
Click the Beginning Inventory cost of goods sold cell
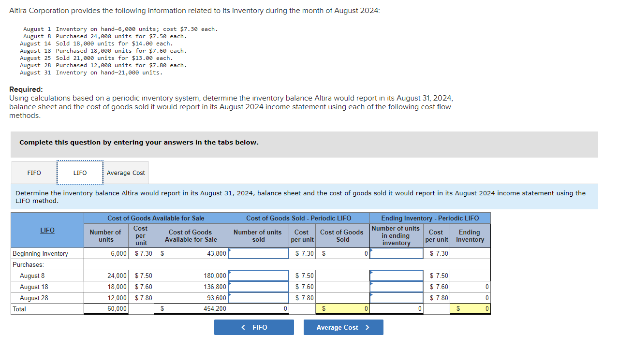pos(342,253)
